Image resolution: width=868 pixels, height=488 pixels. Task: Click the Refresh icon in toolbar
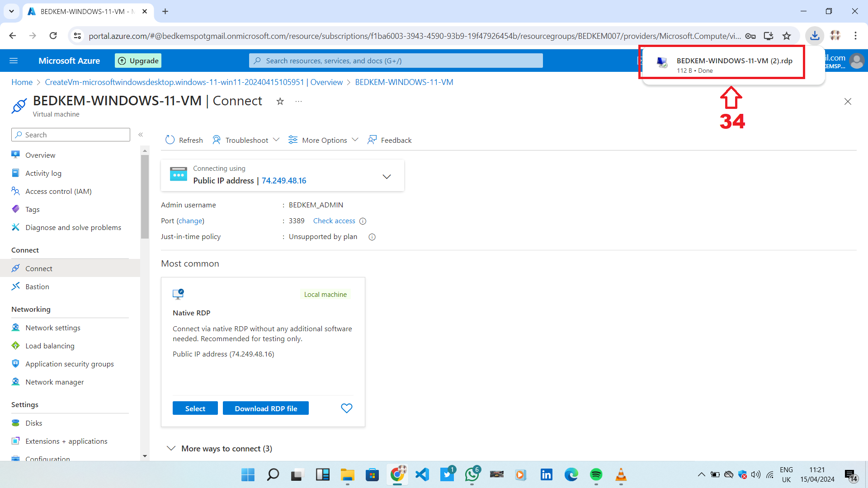point(170,140)
